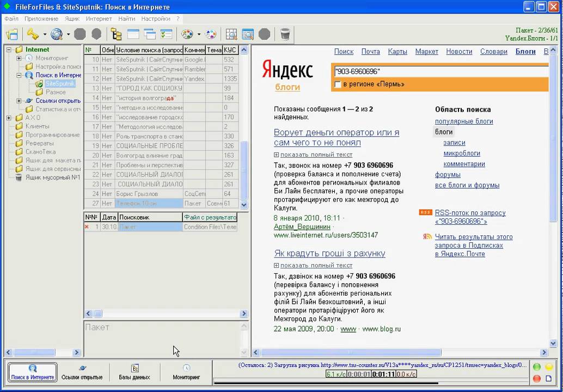Viewport: 563px width, 392px height.
Task: Select Клиенты folder in tree
Action: coord(38,126)
